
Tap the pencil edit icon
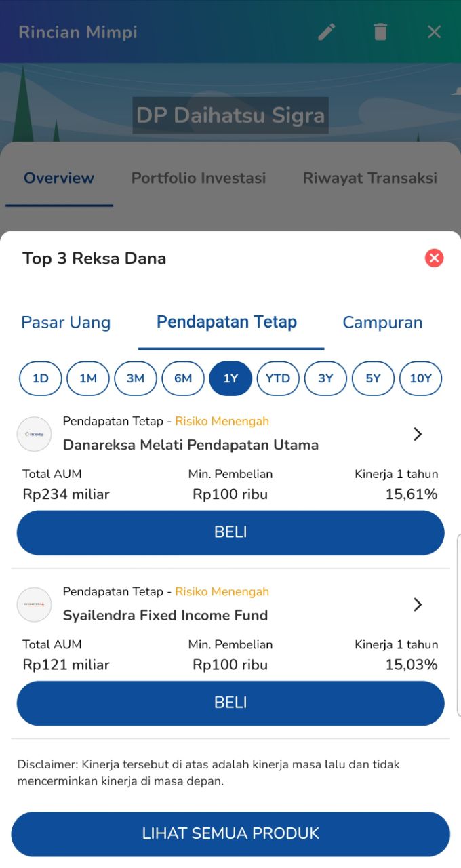pos(327,32)
